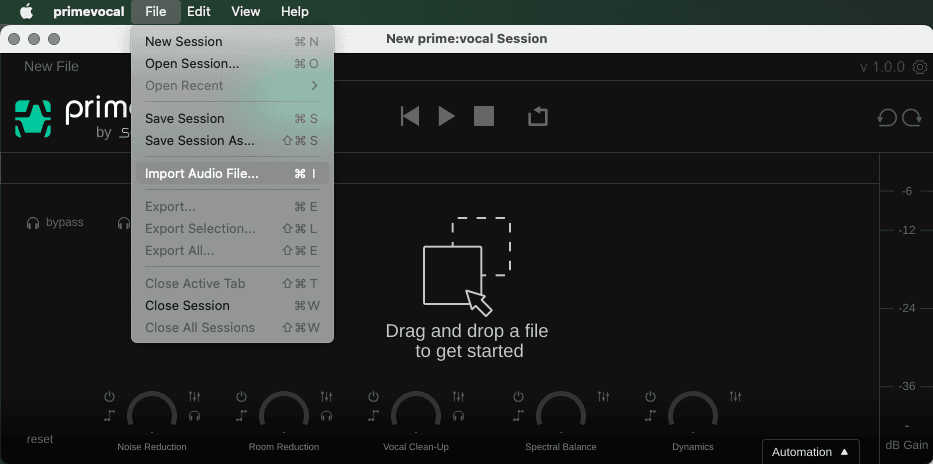Click the drag and drop file area
The width and height of the screenshot is (933, 464).
pos(467,288)
